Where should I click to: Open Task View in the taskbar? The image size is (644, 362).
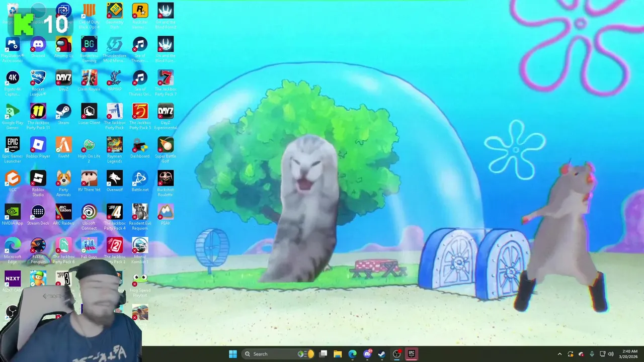click(324, 354)
